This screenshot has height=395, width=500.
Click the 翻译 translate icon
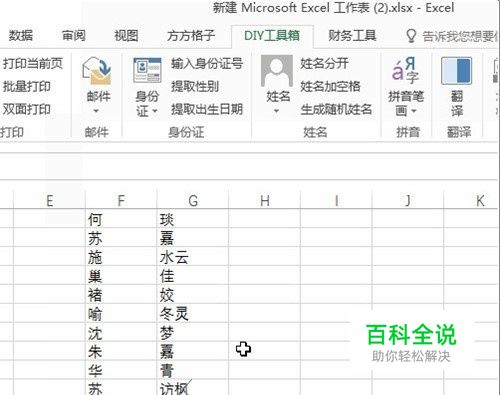point(456,71)
